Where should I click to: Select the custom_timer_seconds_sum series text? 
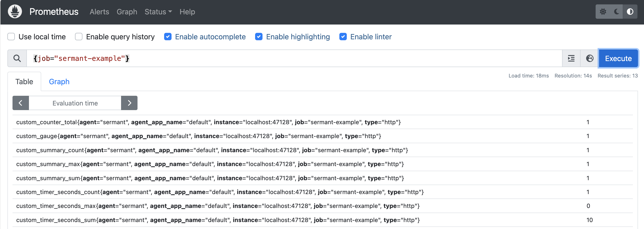coord(218,220)
